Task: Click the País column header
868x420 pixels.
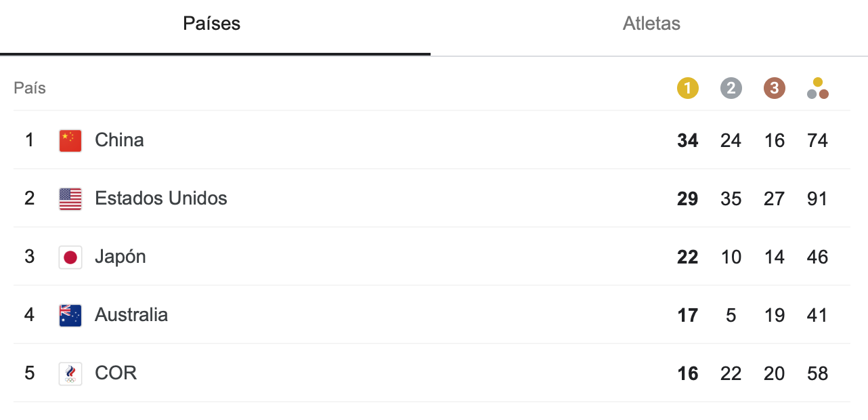Action: (x=30, y=88)
